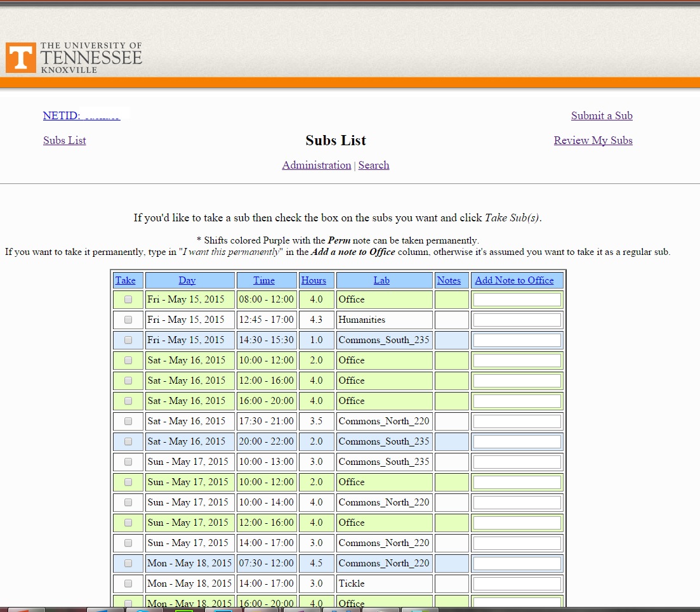Click the University of Tennessee logo
The height and width of the screenshot is (612, 700).
coord(74,58)
